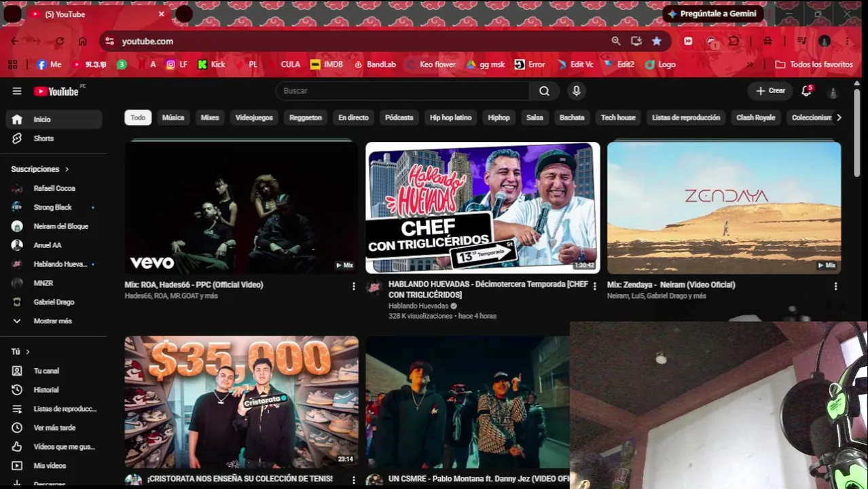The image size is (868, 489).
Task: Open MNZR subscription channel
Action: coord(54,283)
